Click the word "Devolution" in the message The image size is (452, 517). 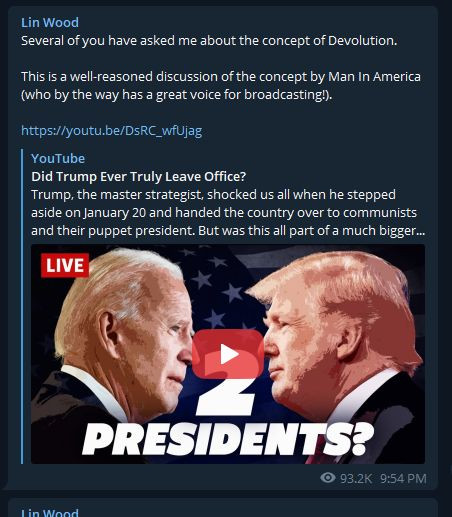(x=362, y=41)
